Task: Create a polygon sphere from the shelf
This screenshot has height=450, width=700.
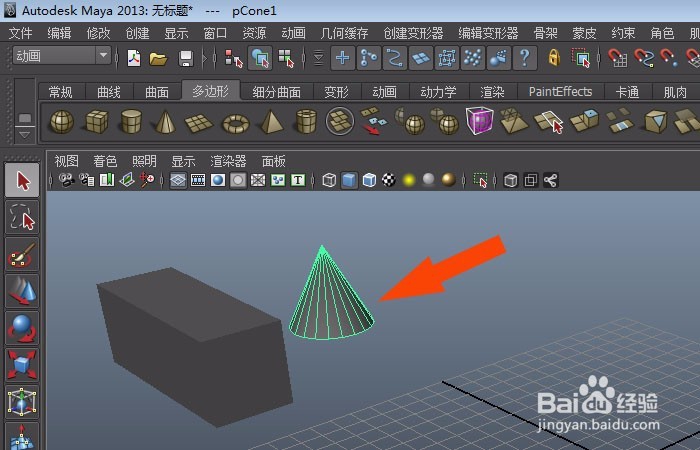Action: [x=62, y=121]
